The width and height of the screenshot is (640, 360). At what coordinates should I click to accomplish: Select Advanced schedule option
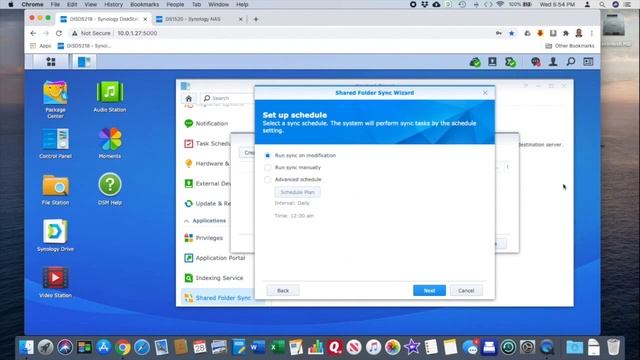pyautogui.click(x=267, y=180)
